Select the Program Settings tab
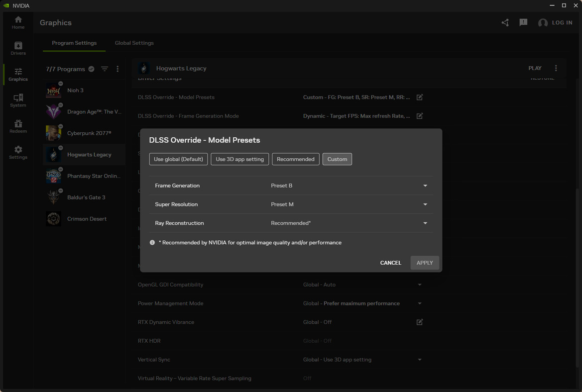 tap(74, 43)
